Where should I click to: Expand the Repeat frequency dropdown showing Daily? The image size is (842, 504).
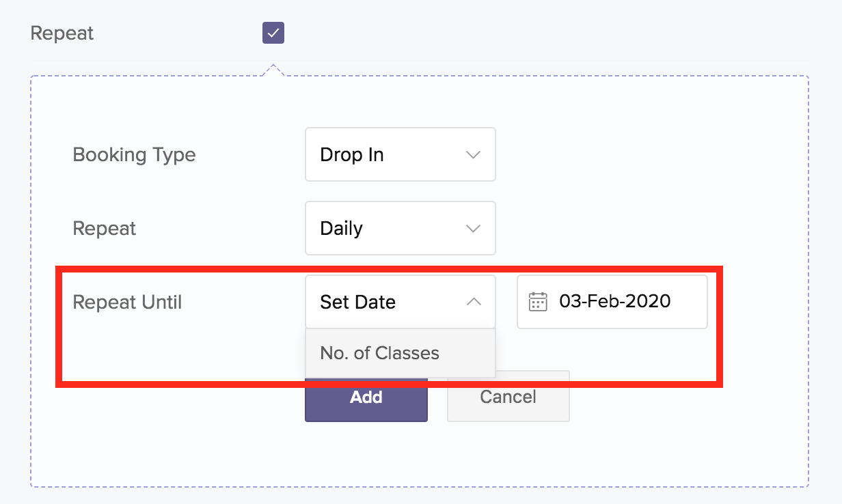tap(400, 228)
